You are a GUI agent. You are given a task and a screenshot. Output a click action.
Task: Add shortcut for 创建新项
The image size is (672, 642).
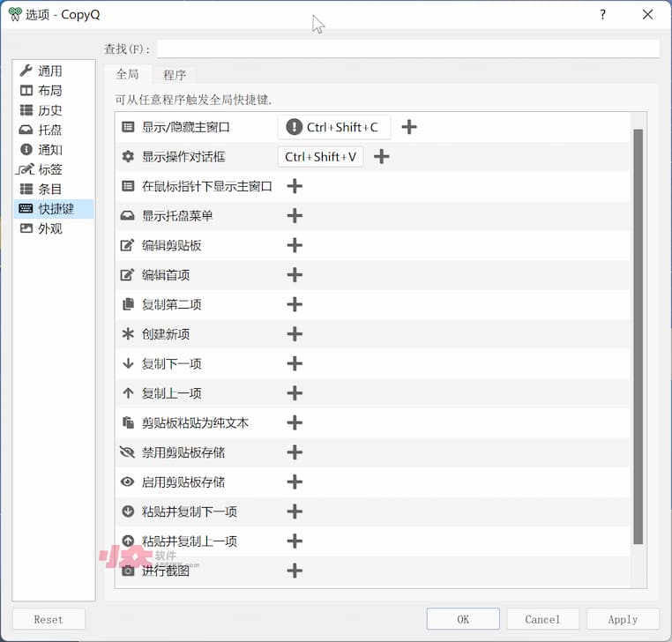(295, 334)
